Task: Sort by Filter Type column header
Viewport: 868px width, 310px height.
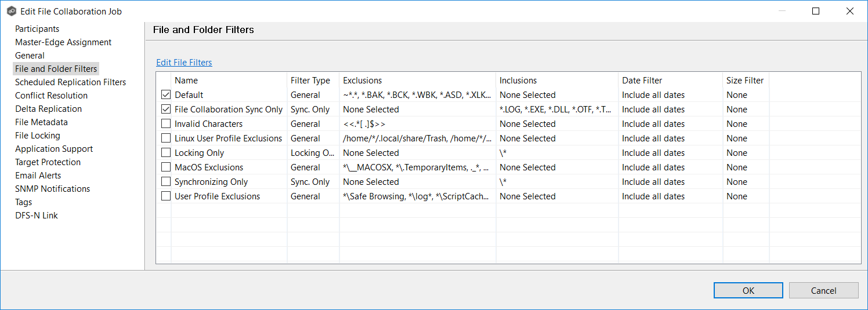Action: [313, 80]
